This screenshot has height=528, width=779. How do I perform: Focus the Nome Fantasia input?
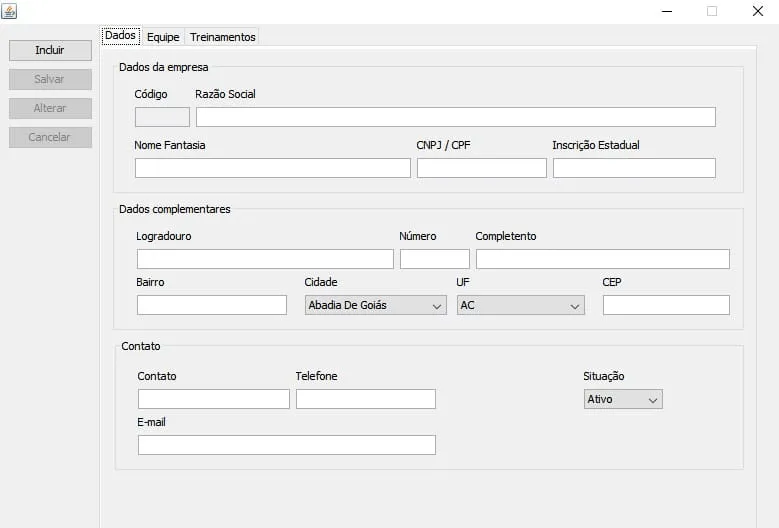tap(272, 168)
